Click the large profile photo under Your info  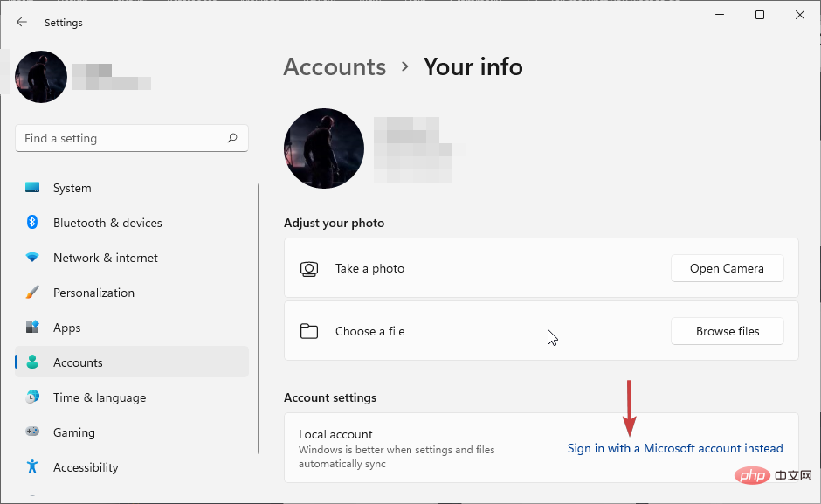[x=324, y=148]
